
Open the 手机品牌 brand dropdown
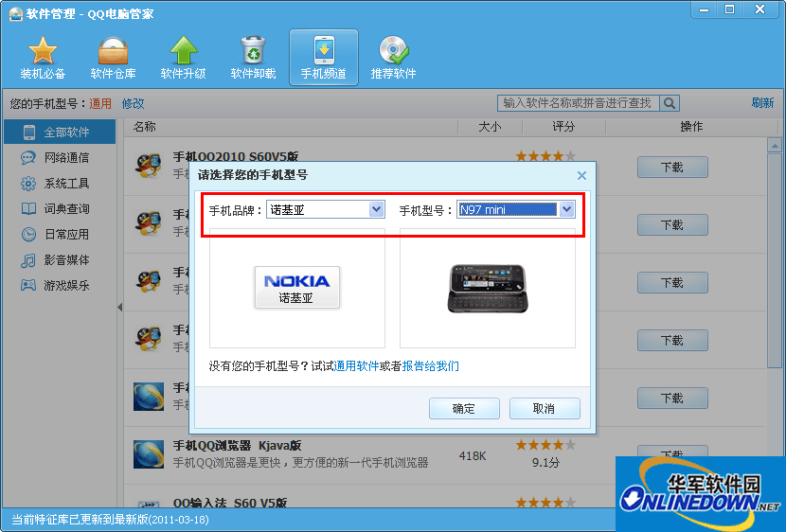tap(326, 209)
